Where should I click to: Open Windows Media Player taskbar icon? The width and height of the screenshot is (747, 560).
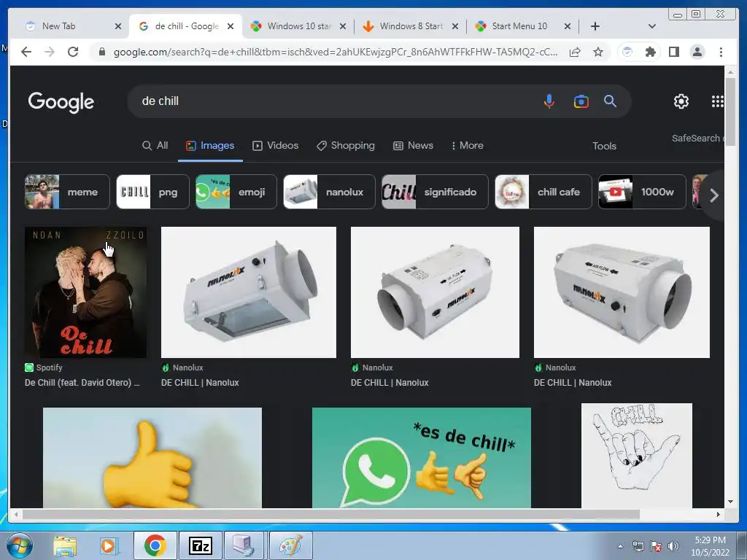pos(108,546)
